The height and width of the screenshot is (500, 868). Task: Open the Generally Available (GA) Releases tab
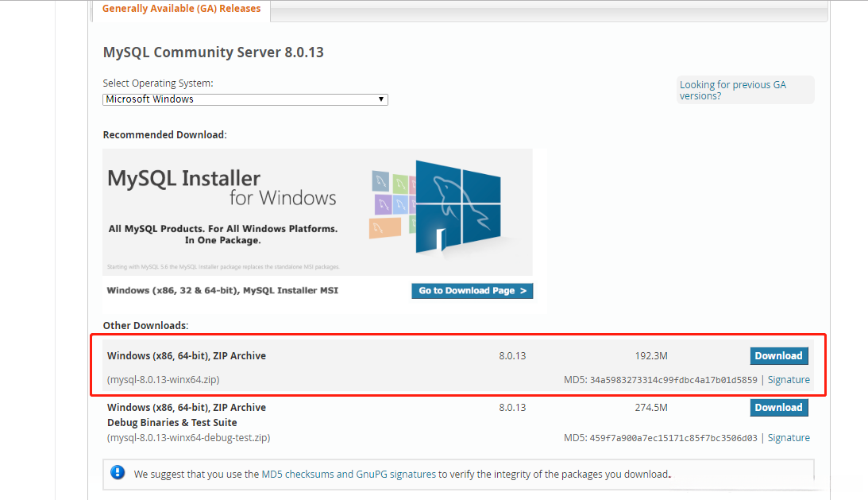(x=181, y=9)
